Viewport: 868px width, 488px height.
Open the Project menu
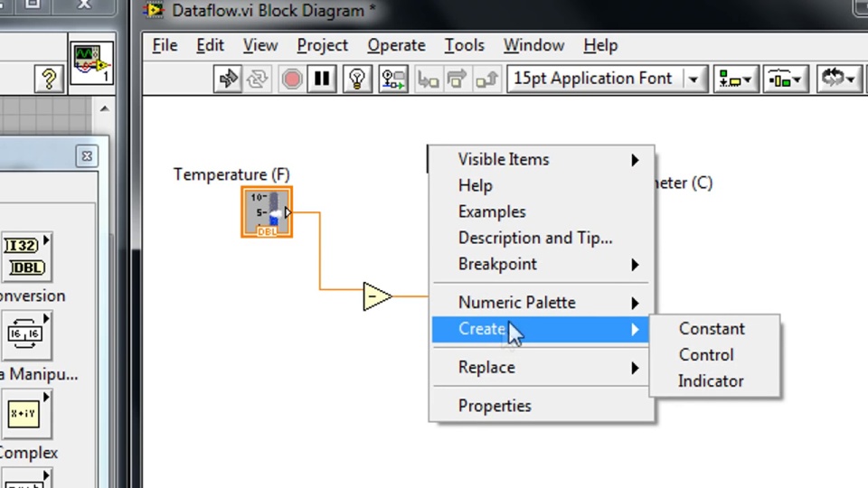pyautogui.click(x=322, y=45)
